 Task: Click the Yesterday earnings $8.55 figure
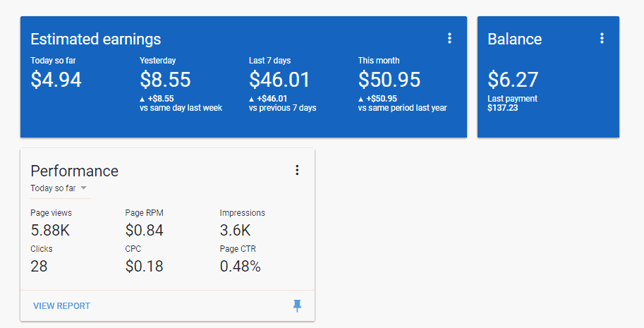point(165,79)
